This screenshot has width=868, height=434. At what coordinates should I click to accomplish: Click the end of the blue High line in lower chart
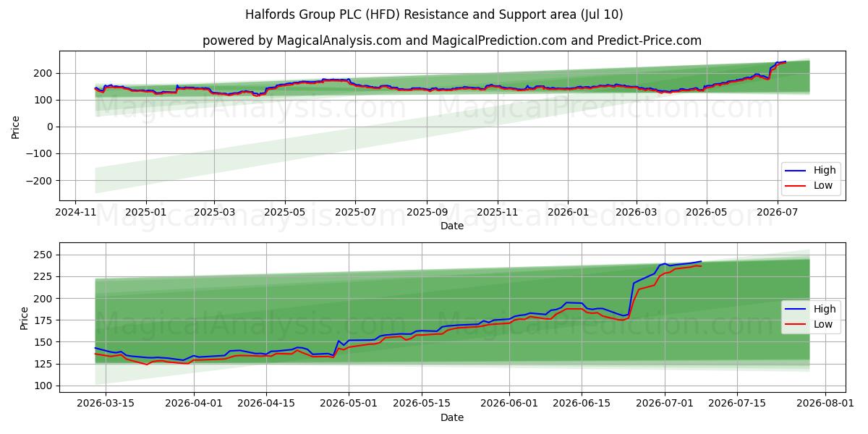pos(701,261)
